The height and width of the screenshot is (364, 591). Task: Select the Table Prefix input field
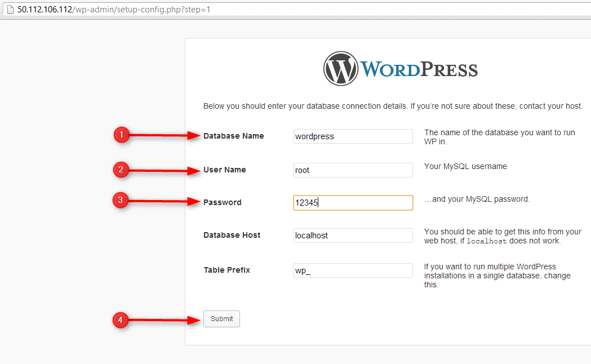pos(353,270)
